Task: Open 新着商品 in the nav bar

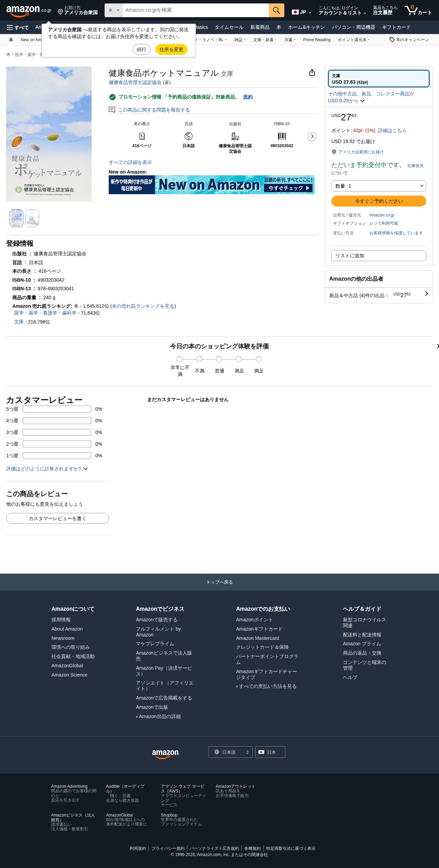Action: tap(260, 27)
